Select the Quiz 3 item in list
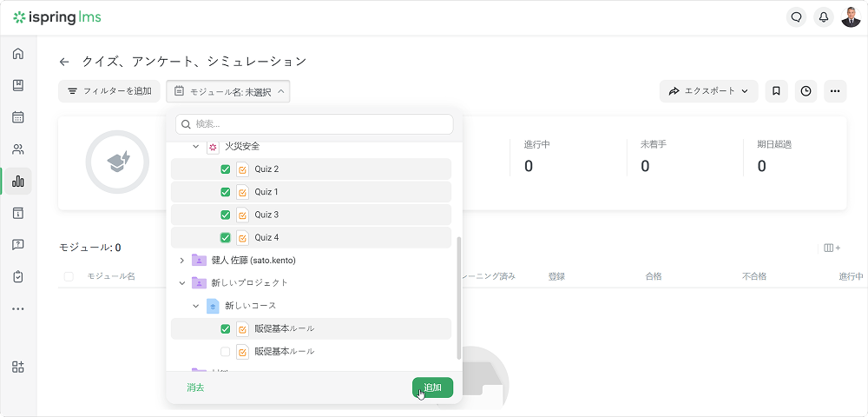868x417 pixels. 266,215
